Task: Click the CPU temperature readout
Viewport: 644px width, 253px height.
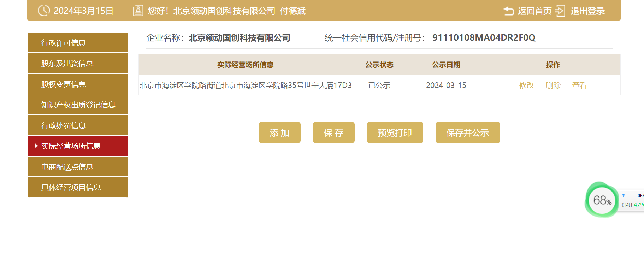Action: click(x=633, y=205)
